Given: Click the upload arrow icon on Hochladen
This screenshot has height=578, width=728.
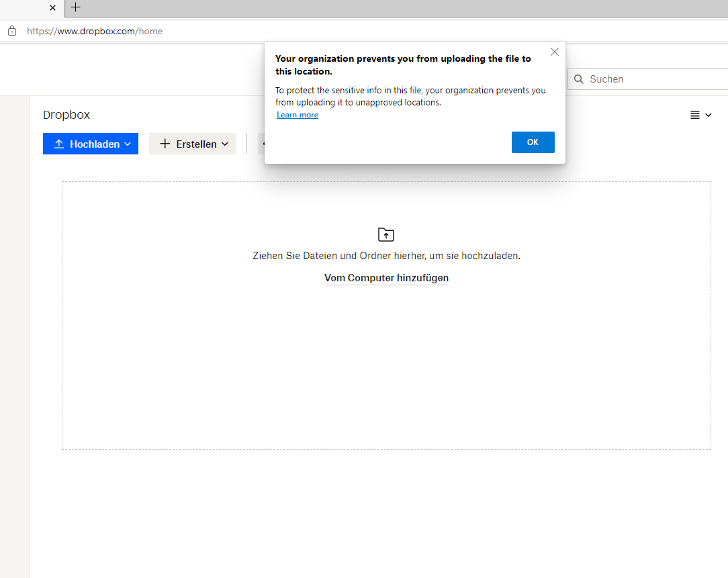Looking at the screenshot, I should click(59, 144).
